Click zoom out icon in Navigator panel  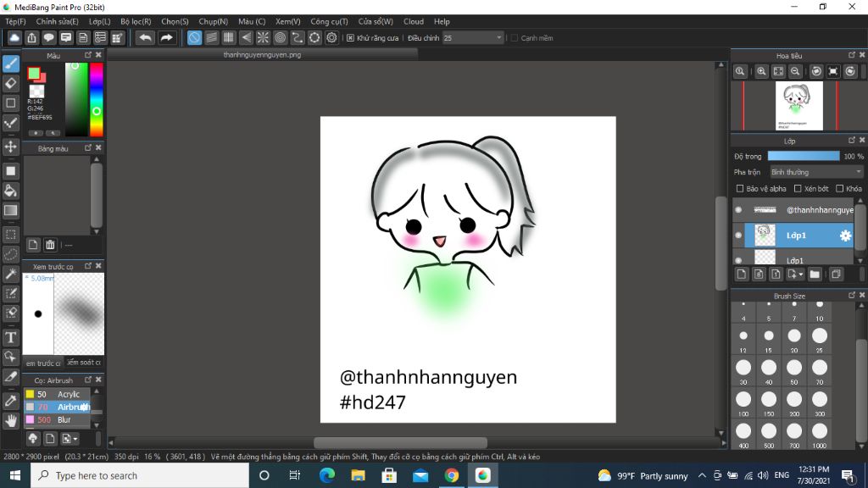795,71
